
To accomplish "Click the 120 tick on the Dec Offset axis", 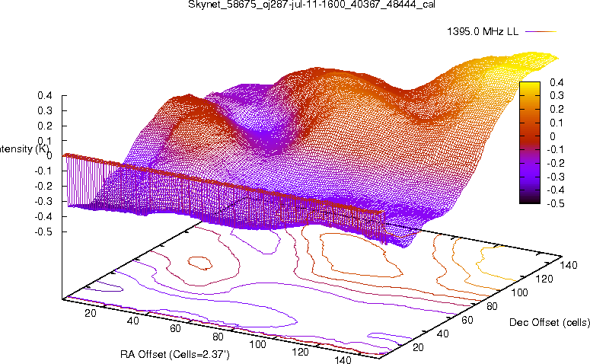I will pyautogui.click(x=544, y=279).
